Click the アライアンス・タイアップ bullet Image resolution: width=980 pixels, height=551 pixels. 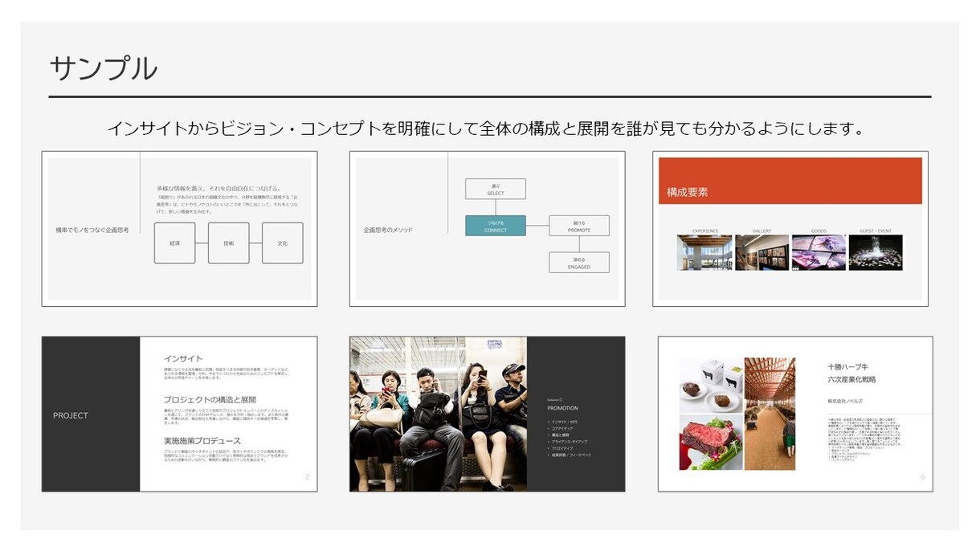tap(567, 442)
